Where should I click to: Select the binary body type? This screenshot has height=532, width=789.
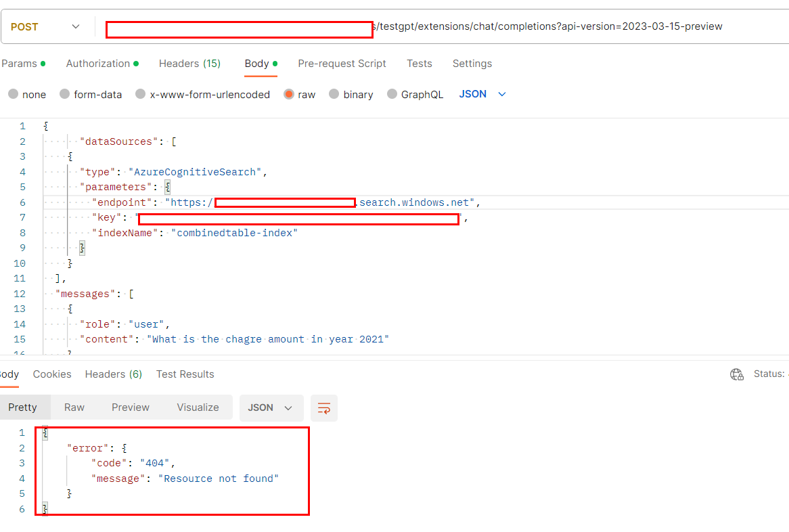tap(351, 94)
